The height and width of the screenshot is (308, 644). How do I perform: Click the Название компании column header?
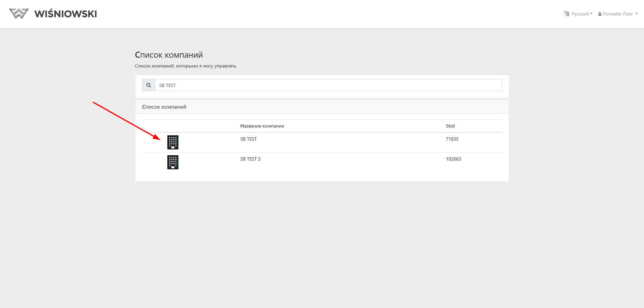coord(262,126)
